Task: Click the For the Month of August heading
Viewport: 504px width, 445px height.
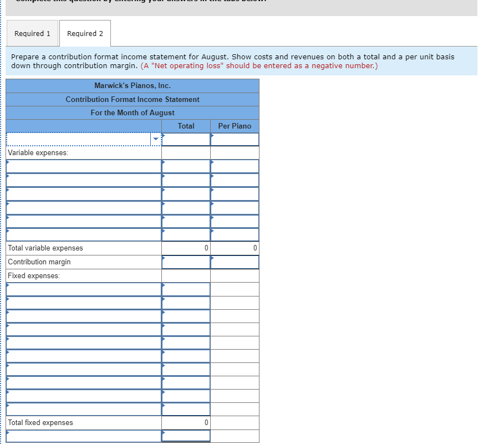Action: click(x=133, y=113)
